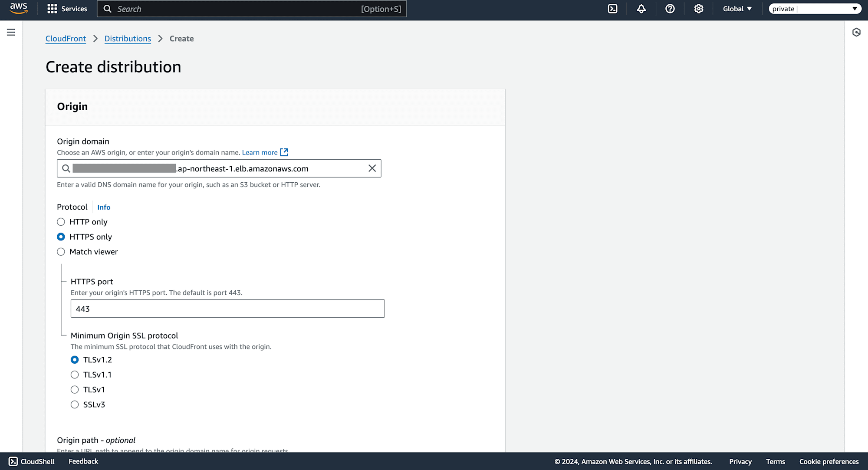This screenshot has width=868, height=470.
Task: Click the CloudShell label in footer
Action: pos(38,461)
